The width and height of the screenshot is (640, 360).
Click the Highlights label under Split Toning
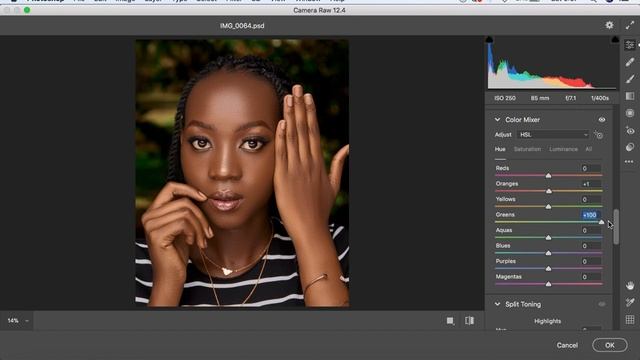click(x=547, y=321)
